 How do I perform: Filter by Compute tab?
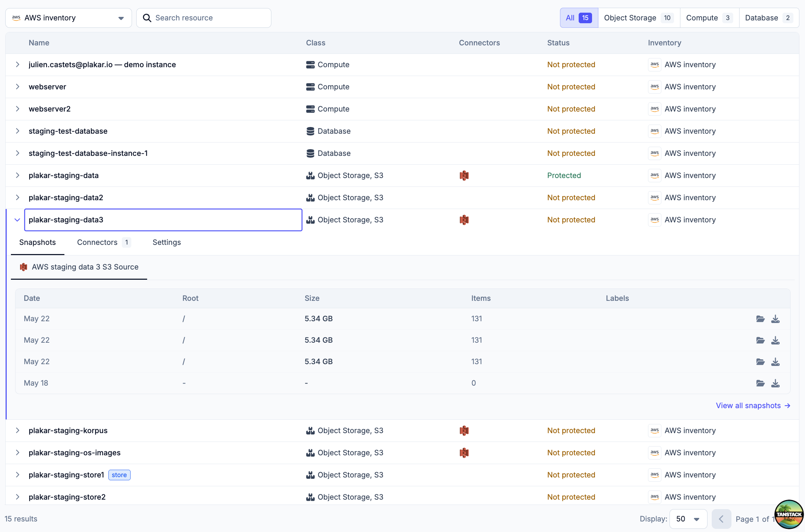tap(709, 18)
